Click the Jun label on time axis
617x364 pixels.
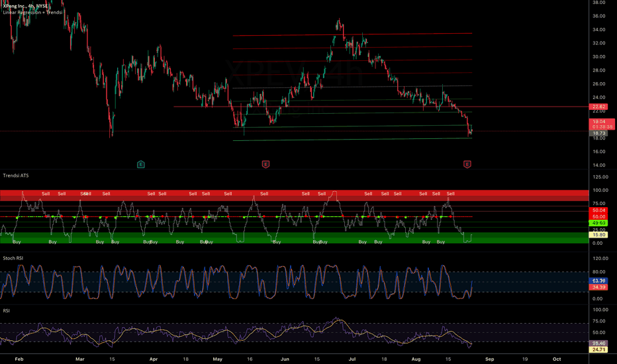tap(285, 359)
